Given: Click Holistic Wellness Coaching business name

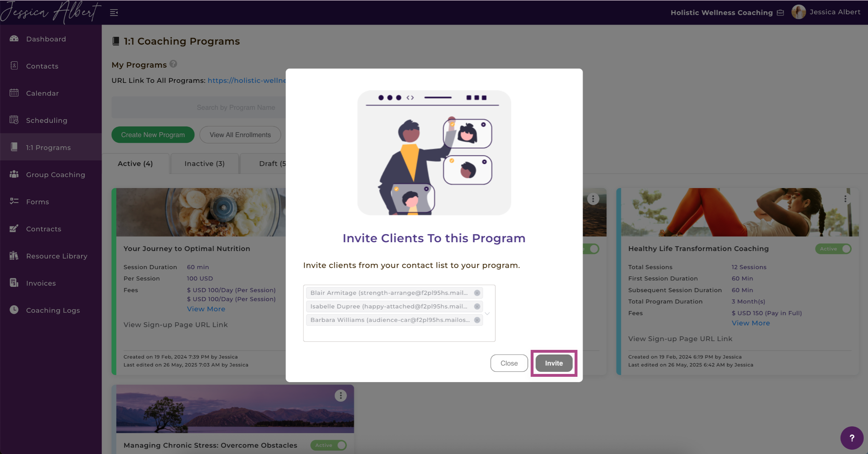Looking at the screenshot, I should coord(721,13).
